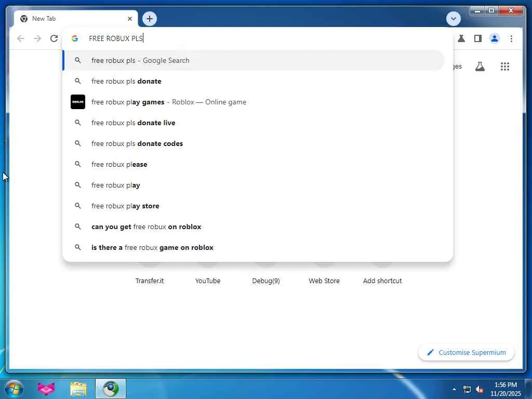Click the muted volume tray icon
The height and width of the screenshot is (399, 532).
(480, 390)
